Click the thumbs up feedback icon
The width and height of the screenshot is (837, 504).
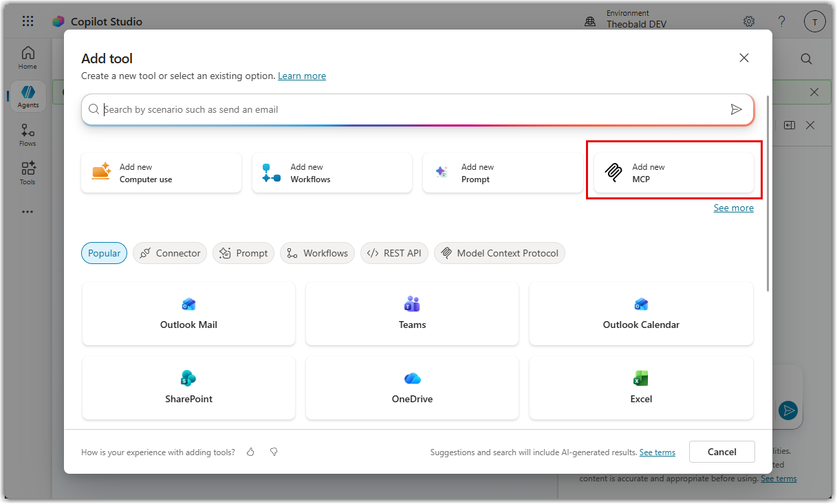[x=251, y=452]
